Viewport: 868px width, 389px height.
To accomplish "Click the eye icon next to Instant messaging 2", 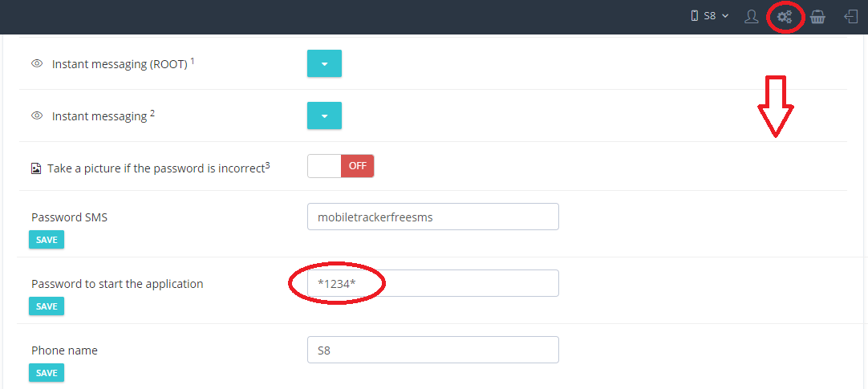I will click(x=37, y=115).
